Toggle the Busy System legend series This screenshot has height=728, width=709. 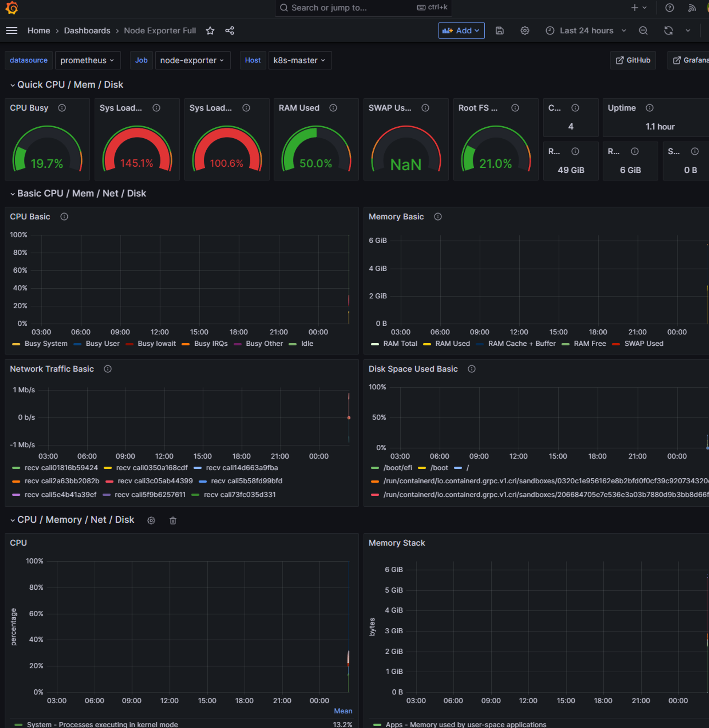click(x=45, y=344)
